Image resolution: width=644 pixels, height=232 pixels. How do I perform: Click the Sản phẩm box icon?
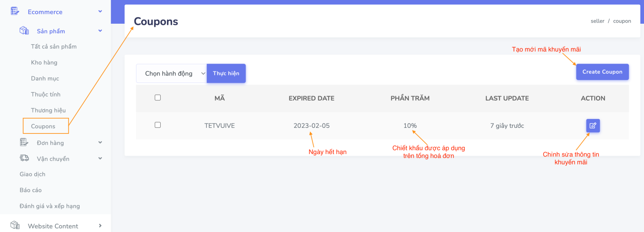coord(24,31)
